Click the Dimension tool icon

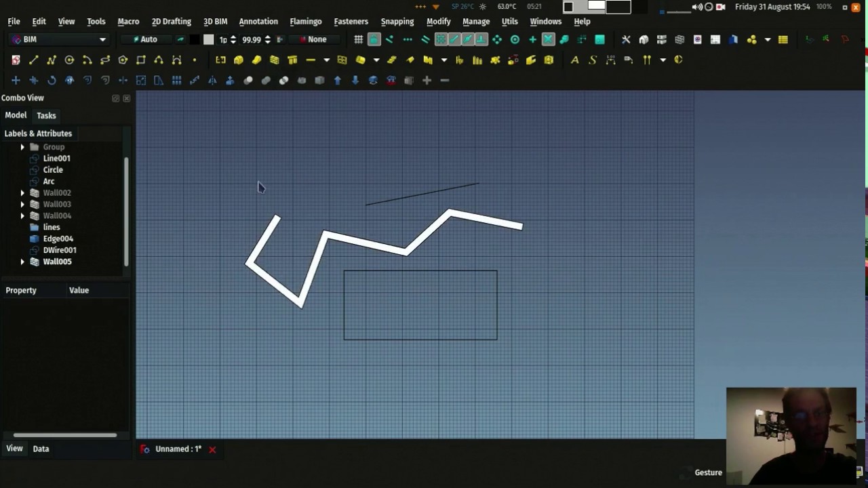[x=610, y=60]
